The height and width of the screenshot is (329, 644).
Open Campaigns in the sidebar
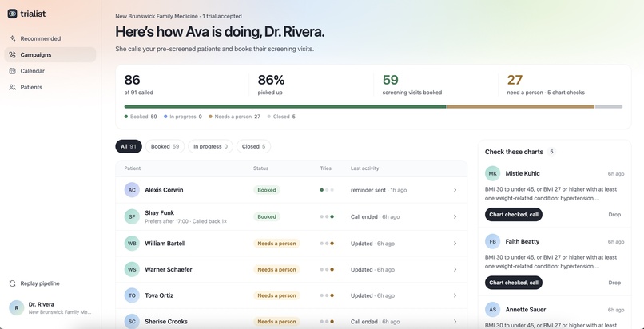click(50, 54)
